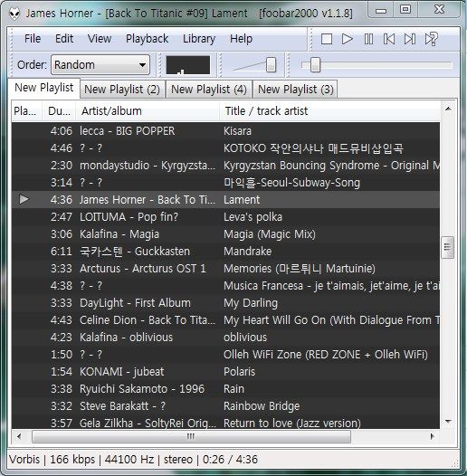Click the Duration column header
Viewport: 467px width, 476px height.
tap(59, 110)
